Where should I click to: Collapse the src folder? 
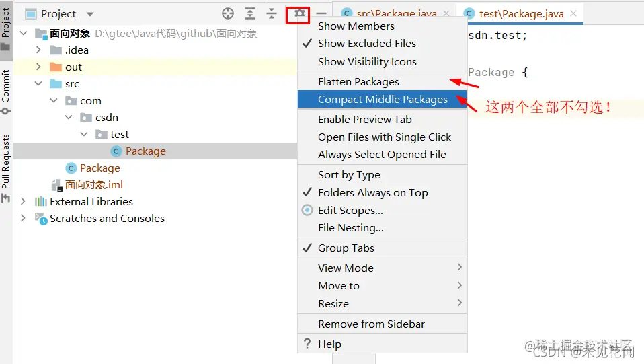point(38,83)
